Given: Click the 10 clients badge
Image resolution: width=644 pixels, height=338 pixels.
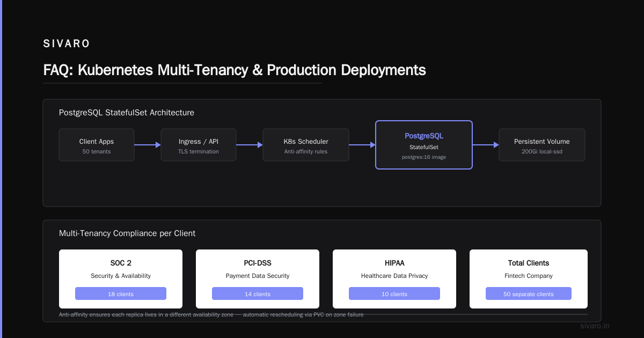Looking at the screenshot, I should [x=394, y=293].
